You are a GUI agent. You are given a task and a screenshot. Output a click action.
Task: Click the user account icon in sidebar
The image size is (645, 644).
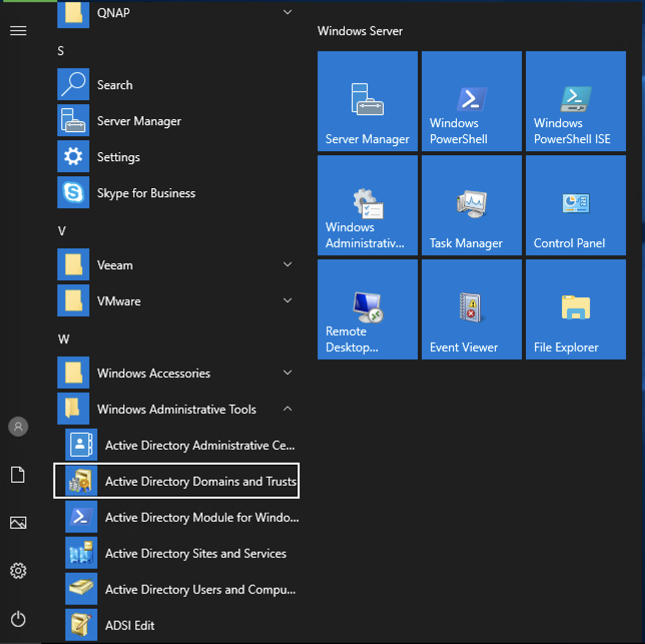(x=18, y=427)
